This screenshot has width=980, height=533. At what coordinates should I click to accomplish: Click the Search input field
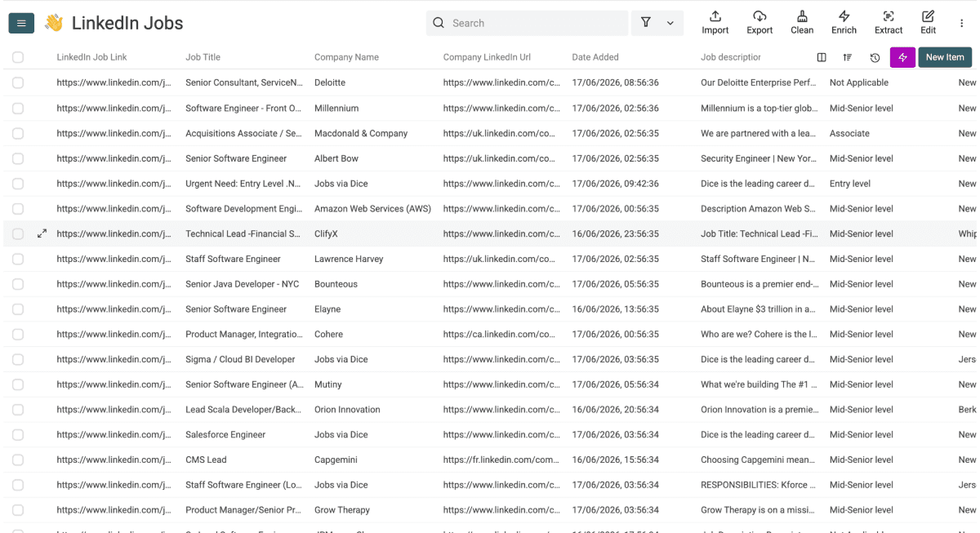pyautogui.click(x=528, y=23)
